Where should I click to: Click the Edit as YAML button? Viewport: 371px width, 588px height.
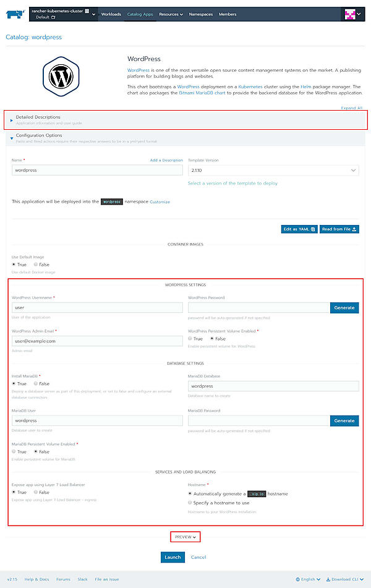299,229
